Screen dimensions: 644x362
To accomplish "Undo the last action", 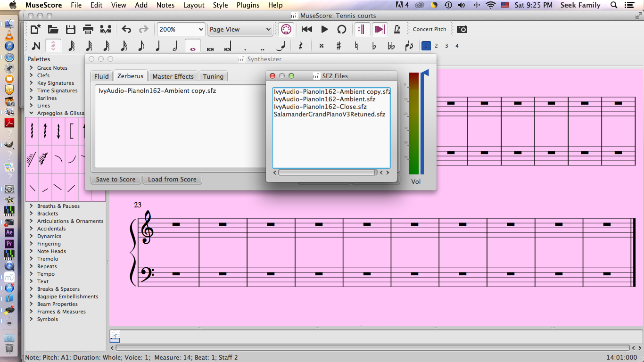I will [126, 29].
